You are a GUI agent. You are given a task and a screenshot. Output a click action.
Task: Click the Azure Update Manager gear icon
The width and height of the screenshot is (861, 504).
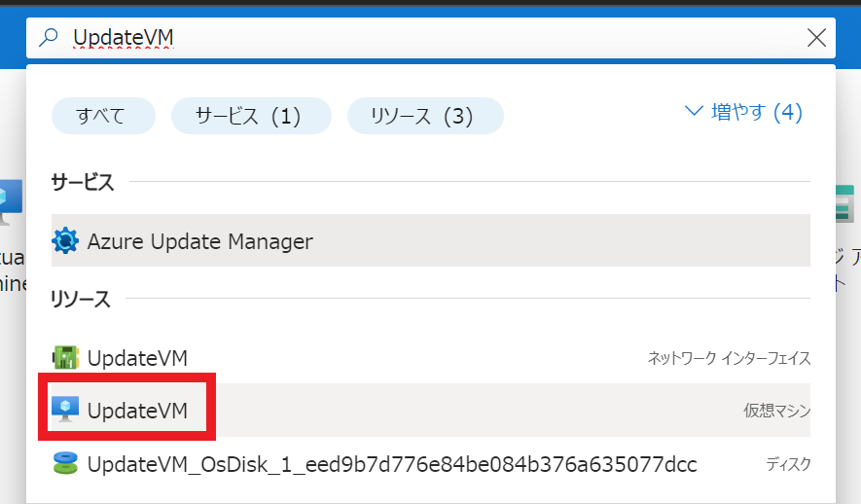pos(65,240)
